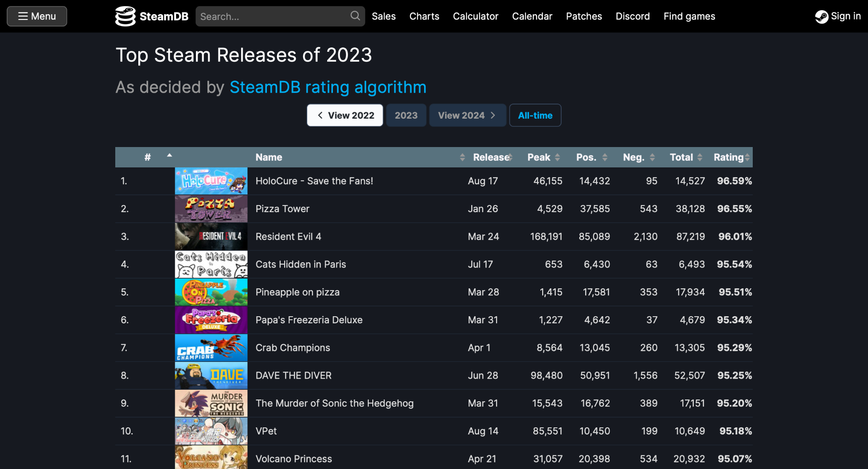Sort the table by Peak players
868x469 pixels.
(x=543, y=157)
